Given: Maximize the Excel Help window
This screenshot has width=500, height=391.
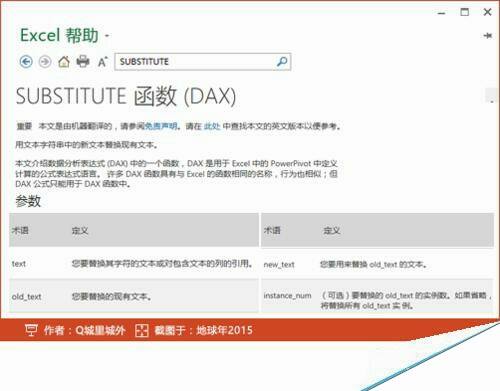Looking at the screenshot, I should pos(465,12).
